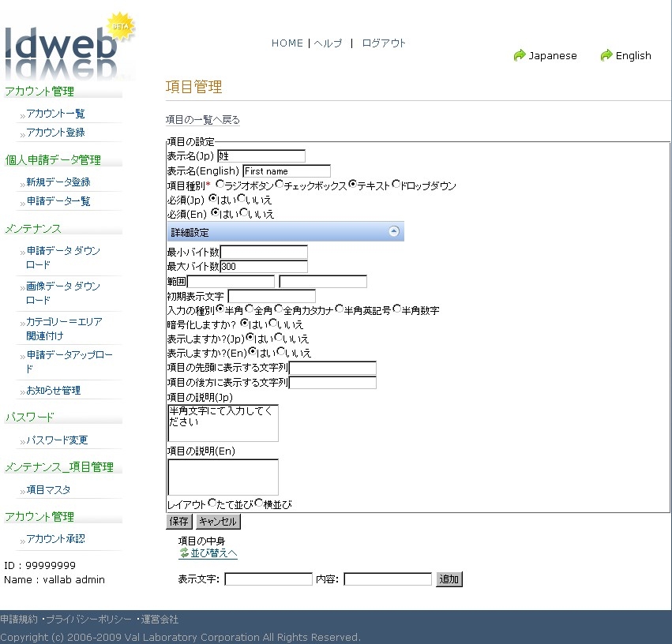Open アカウント一覧 in sidebar
The height and width of the screenshot is (644, 672).
[x=56, y=114]
